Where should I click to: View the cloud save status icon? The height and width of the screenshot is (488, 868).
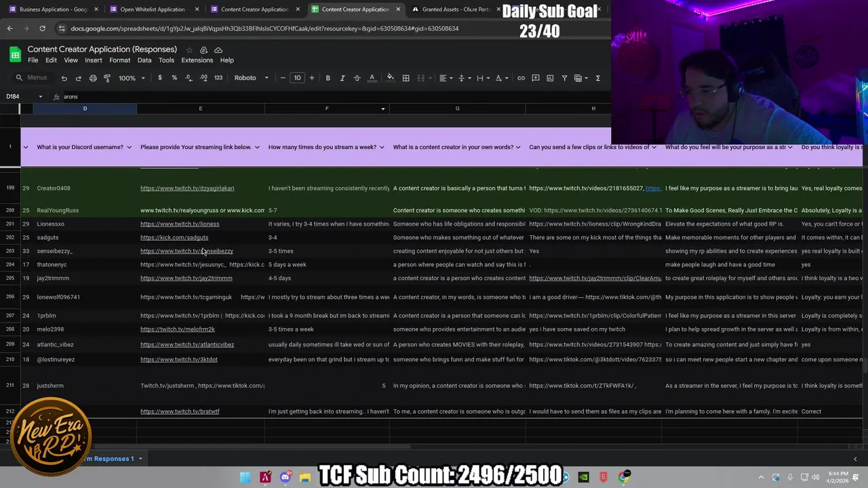click(218, 50)
